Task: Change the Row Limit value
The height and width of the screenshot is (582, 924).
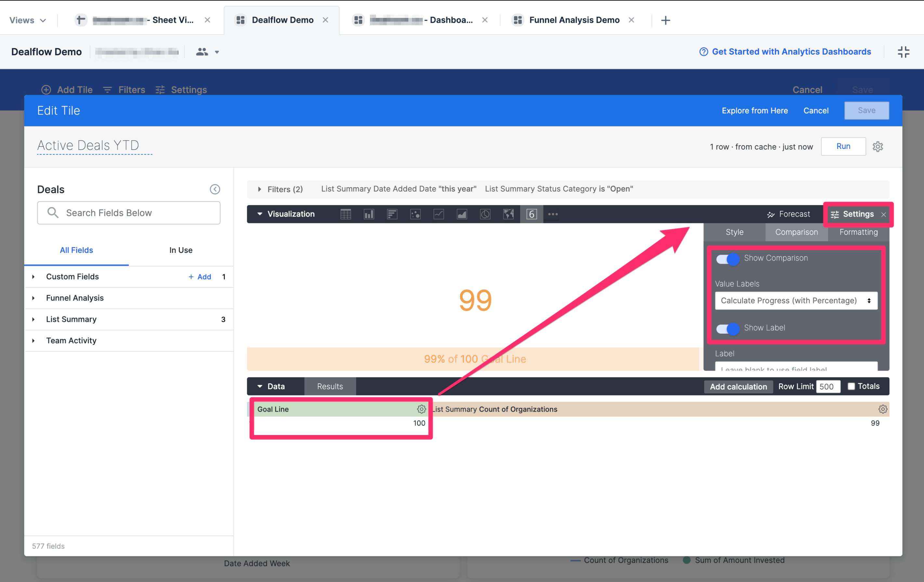Action: 828,386
